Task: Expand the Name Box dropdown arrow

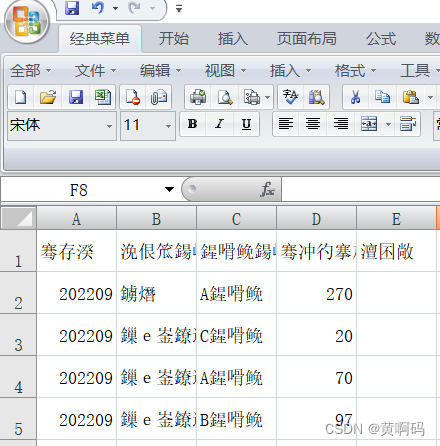Action: click(x=169, y=189)
